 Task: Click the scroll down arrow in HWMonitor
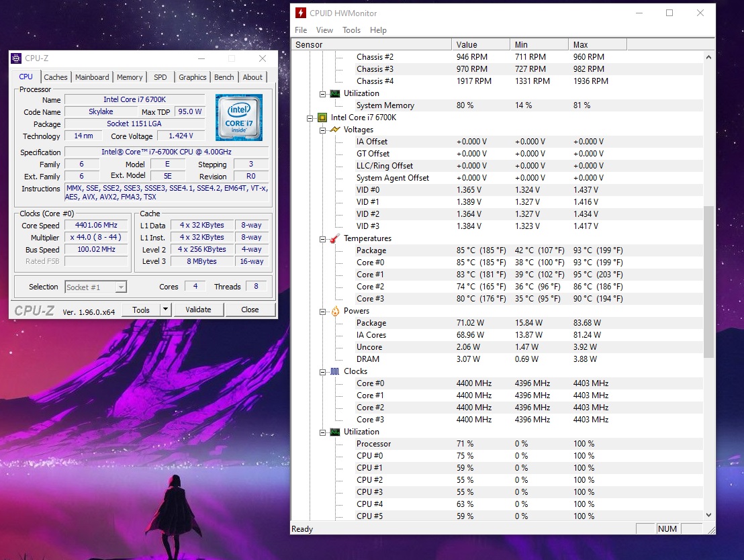pyautogui.click(x=708, y=515)
